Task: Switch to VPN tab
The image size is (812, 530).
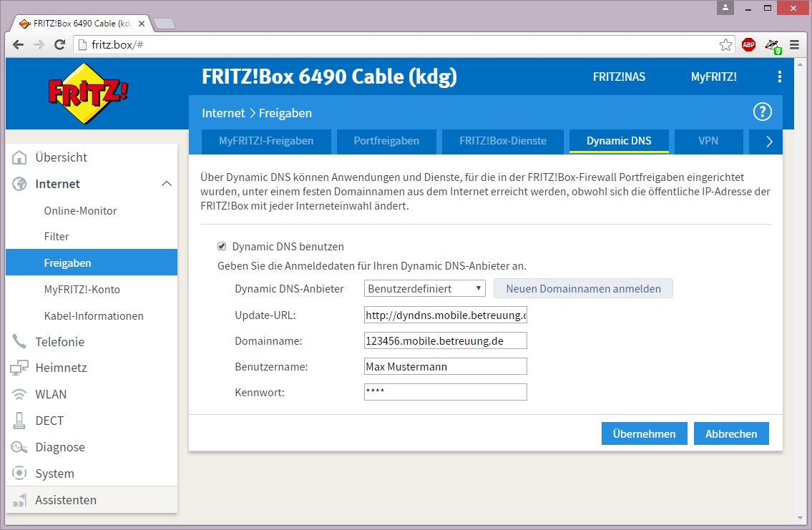Action: coord(708,142)
